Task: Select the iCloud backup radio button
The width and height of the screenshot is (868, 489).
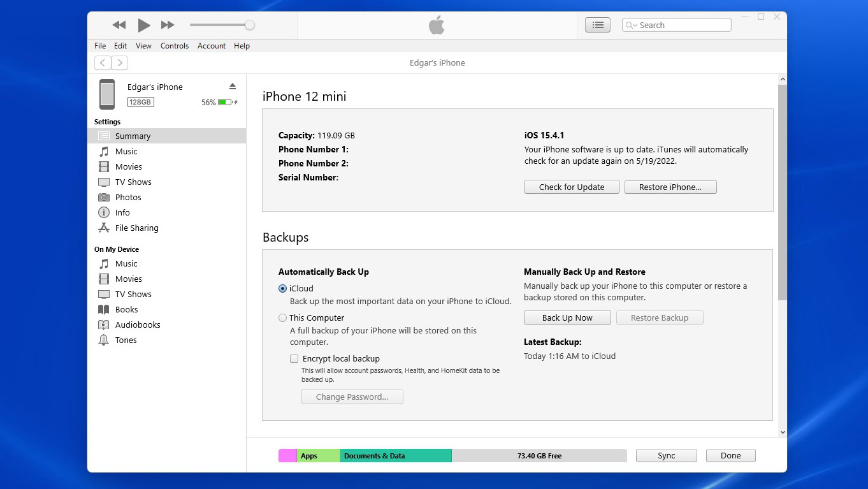Action: 283,289
